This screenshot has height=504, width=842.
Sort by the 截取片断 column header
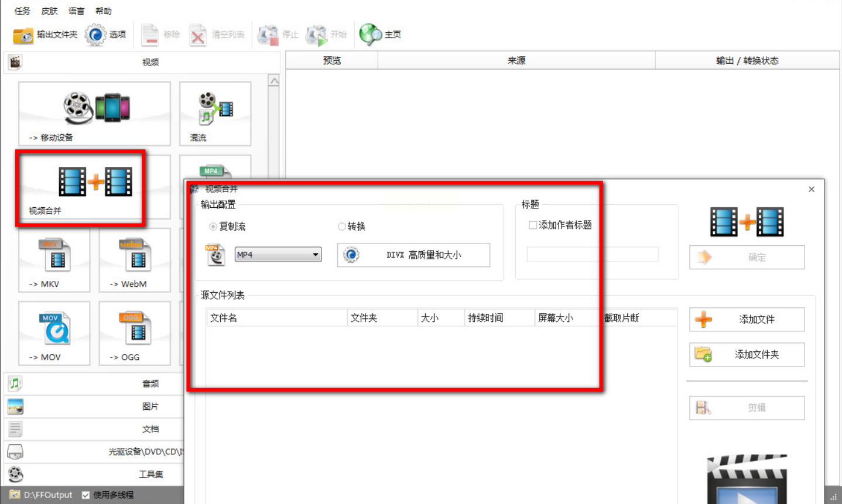tap(639, 318)
